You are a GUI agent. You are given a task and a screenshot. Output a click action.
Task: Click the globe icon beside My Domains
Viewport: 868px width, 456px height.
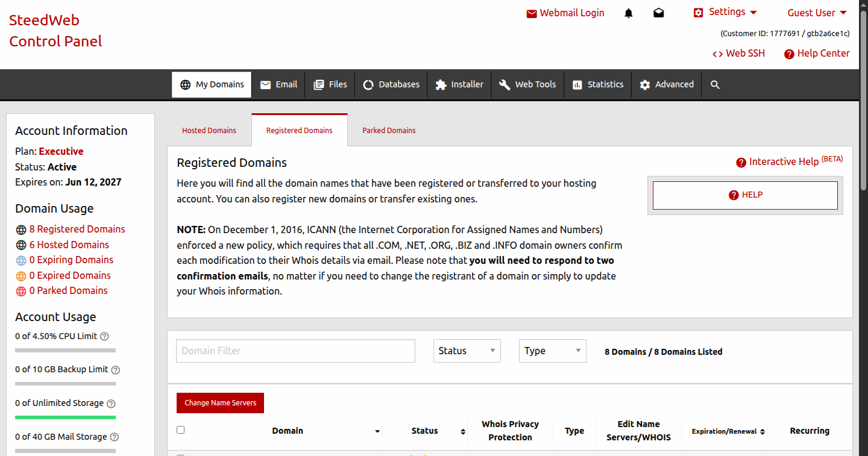[x=186, y=85]
